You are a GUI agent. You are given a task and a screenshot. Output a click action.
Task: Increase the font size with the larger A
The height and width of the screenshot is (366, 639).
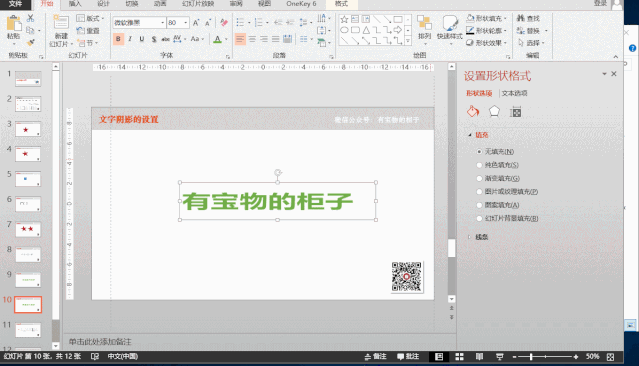196,23
